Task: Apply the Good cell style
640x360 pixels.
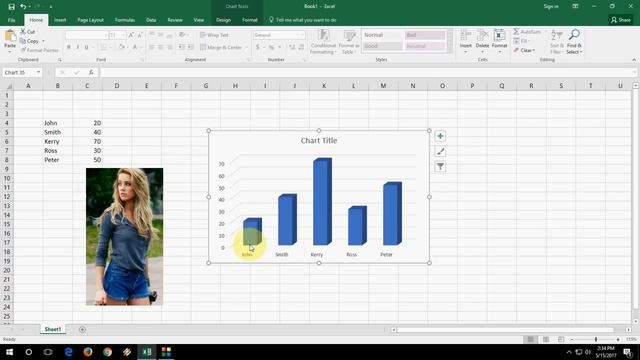Action: 383,46
